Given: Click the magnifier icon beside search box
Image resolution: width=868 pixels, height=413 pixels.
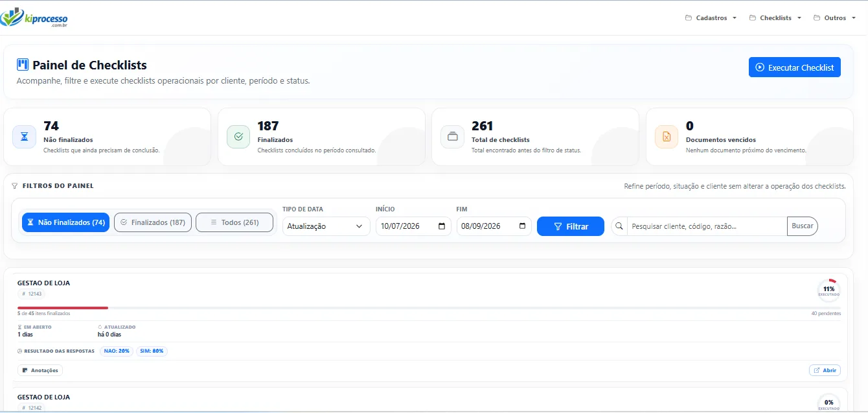Looking at the screenshot, I should coord(619,226).
